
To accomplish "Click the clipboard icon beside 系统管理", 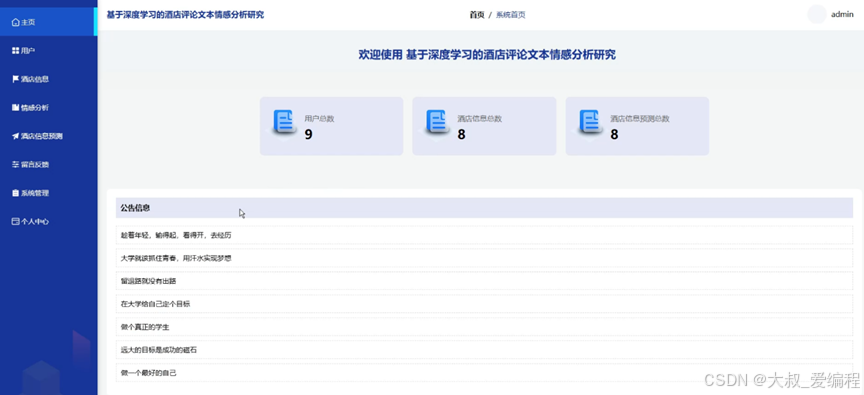I will pos(15,193).
